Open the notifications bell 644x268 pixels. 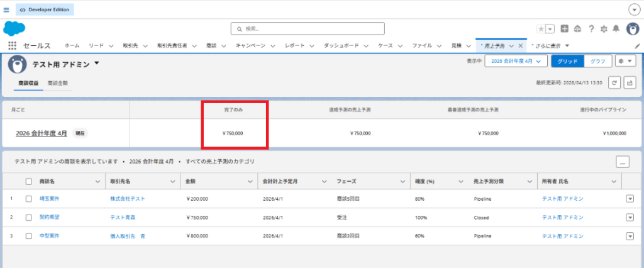click(x=616, y=29)
